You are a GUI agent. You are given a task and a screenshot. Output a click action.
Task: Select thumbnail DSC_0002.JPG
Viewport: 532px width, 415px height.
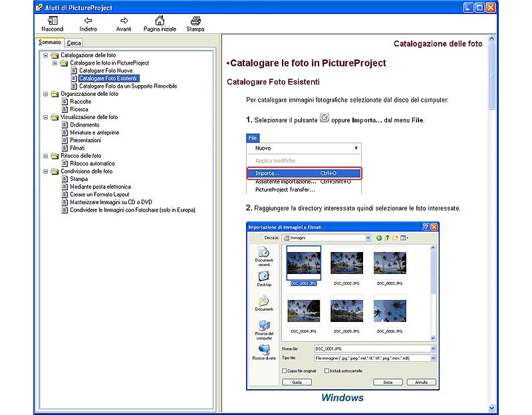346,263
